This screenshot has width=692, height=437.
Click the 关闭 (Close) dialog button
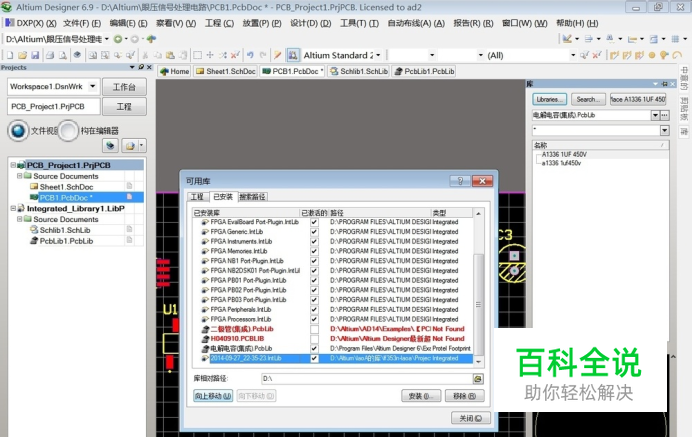pos(470,418)
